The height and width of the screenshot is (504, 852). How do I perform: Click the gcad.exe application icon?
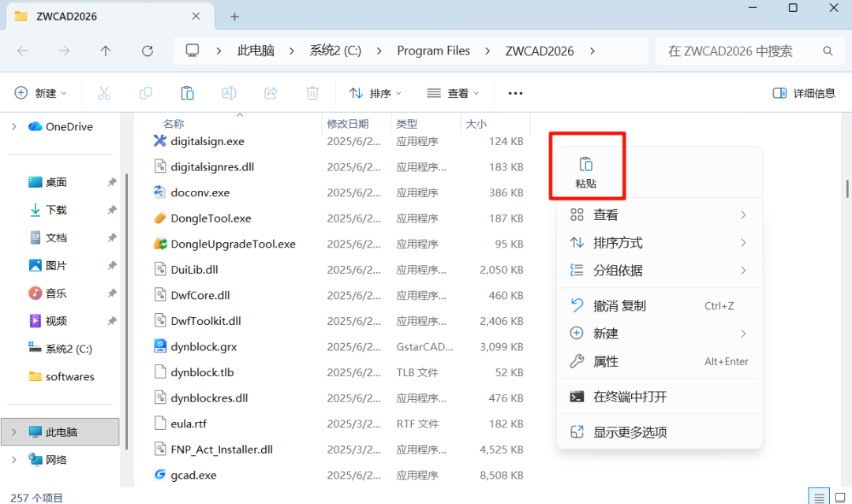pos(159,475)
